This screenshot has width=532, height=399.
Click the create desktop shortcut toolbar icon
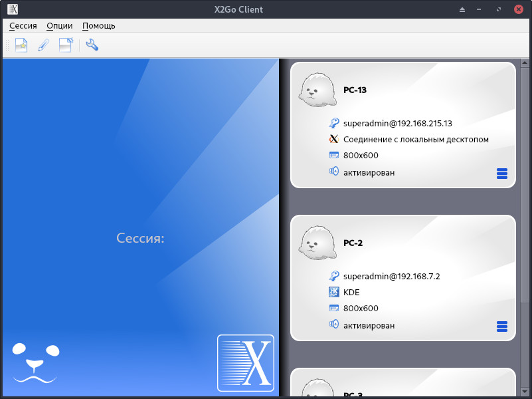(66, 45)
